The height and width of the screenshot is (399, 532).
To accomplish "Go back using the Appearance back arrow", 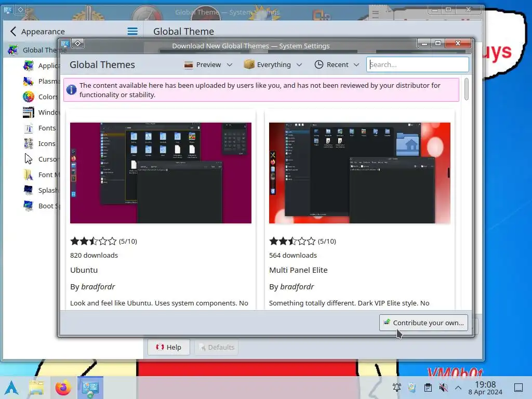I will click(13, 32).
